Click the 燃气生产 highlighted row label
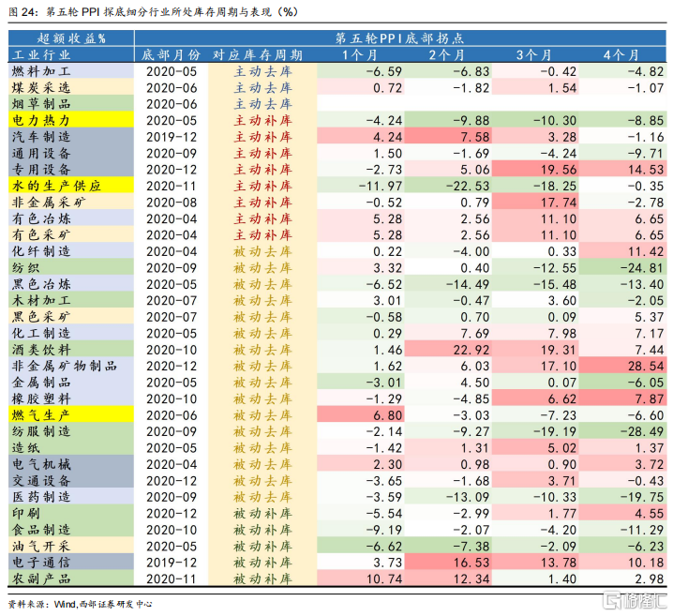Image resolution: width=673 pixels, height=616 pixels. coord(71,415)
